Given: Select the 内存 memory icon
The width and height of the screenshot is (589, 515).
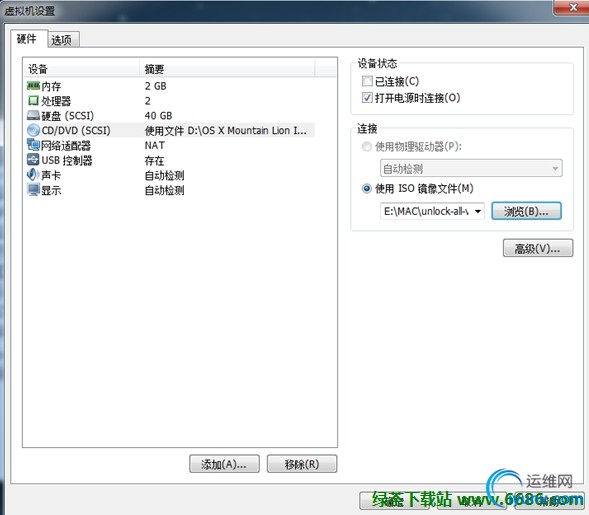Looking at the screenshot, I should (33, 86).
